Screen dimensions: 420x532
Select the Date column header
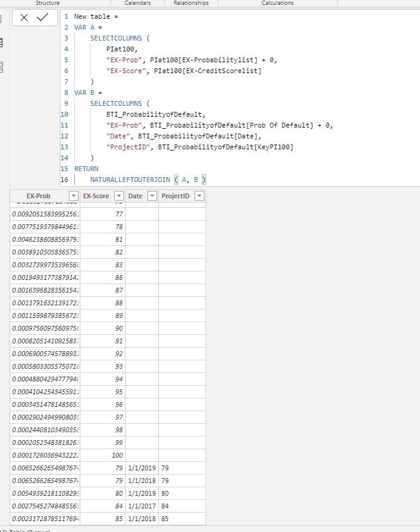pyautogui.click(x=135, y=196)
